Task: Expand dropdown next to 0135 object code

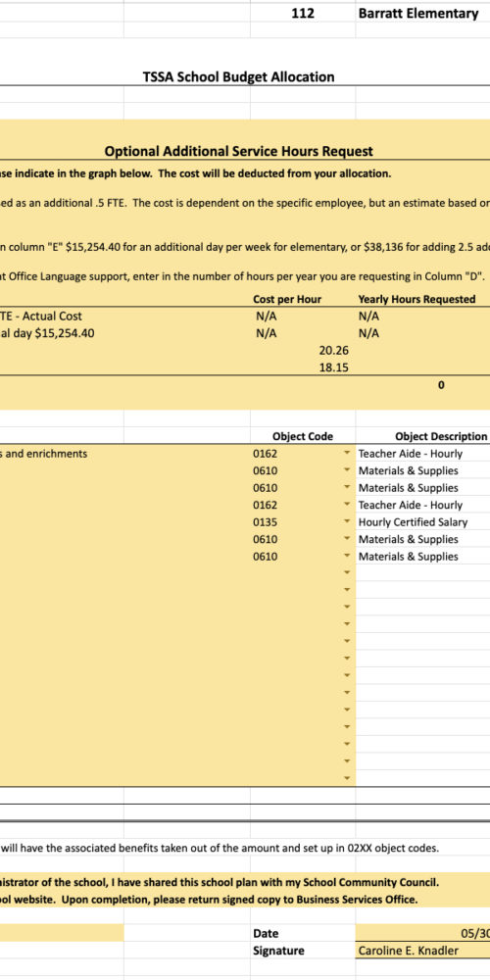Action: coord(346,522)
